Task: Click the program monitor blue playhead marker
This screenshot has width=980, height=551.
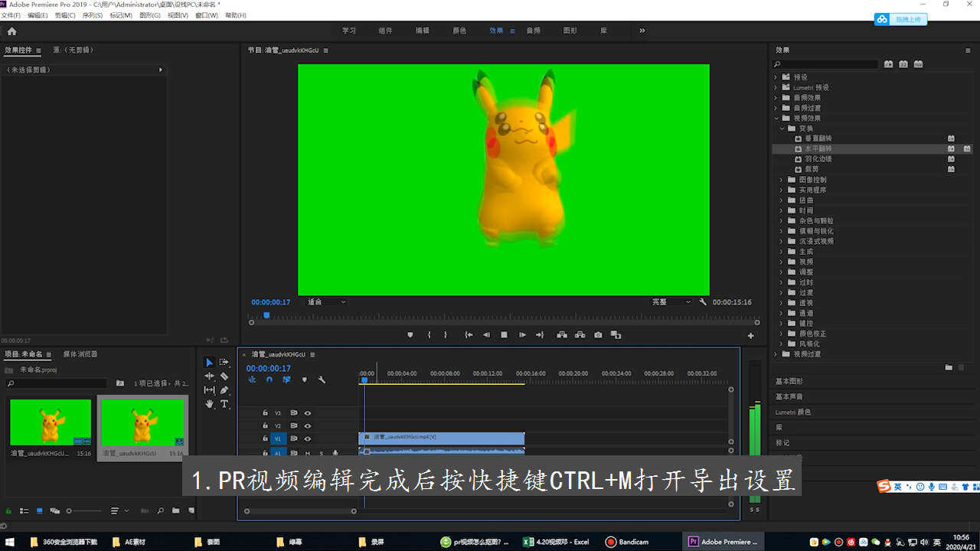Action: [266, 315]
